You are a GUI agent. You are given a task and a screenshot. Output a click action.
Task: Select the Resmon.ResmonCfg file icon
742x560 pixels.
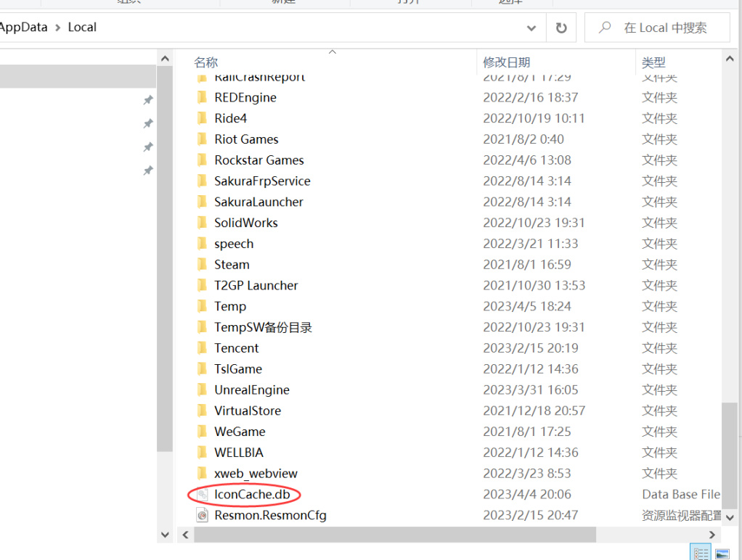tap(202, 515)
